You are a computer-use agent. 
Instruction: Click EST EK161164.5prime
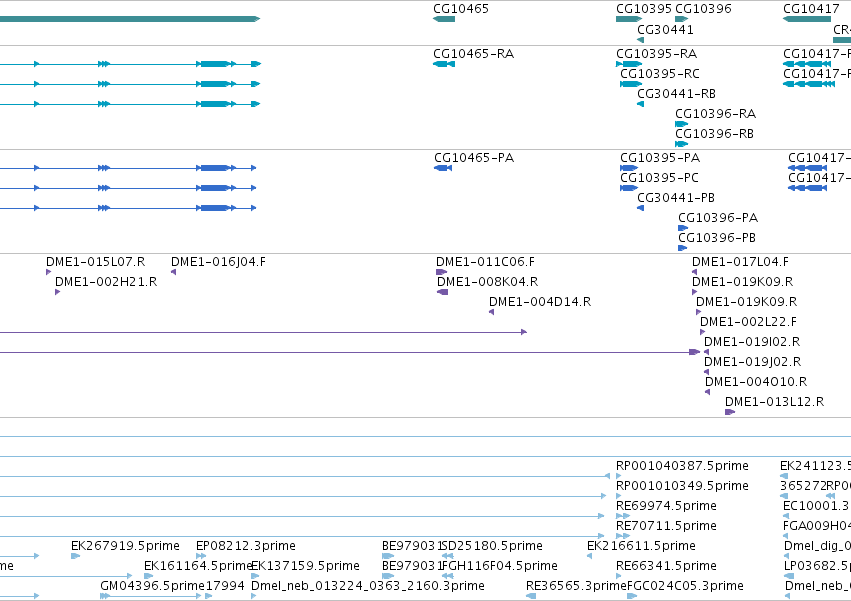coord(198,567)
